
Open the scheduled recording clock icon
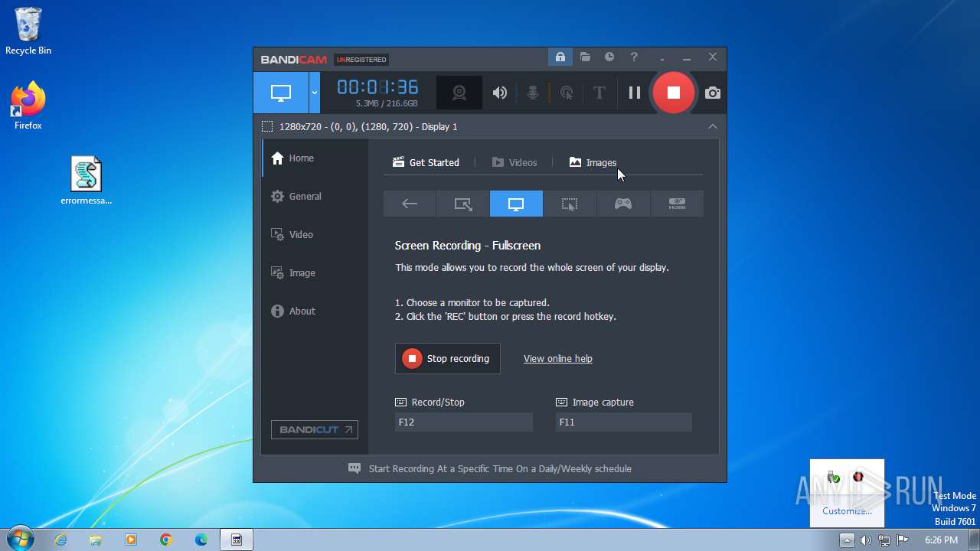click(x=609, y=57)
